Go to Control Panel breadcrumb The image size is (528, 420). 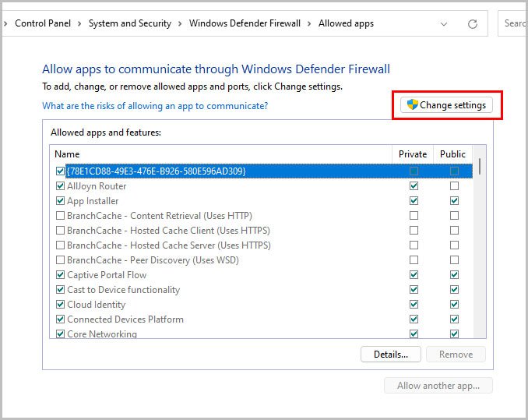[43, 23]
